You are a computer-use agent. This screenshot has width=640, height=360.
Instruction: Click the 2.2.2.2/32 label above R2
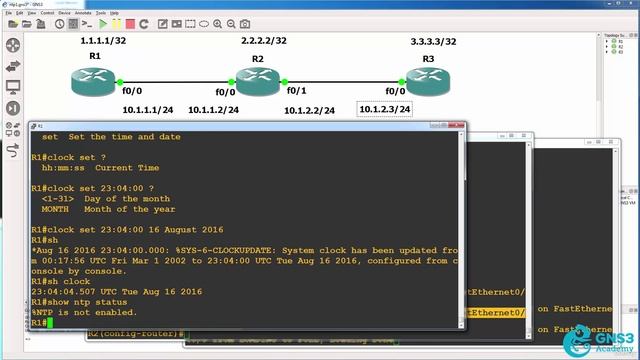click(x=264, y=41)
